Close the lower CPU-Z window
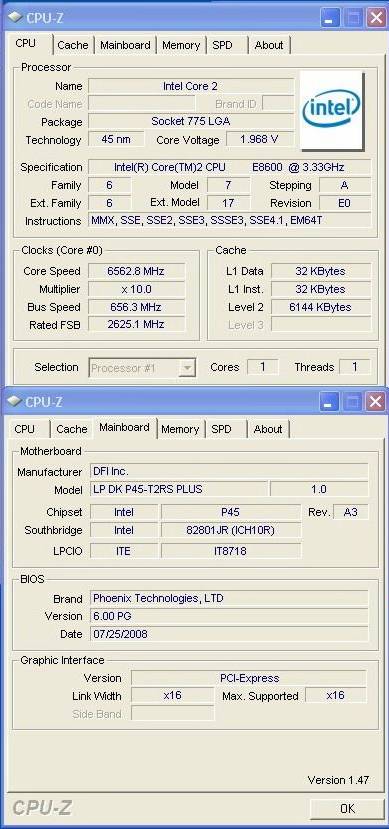The width and height of the screenshot is (389, 829). tap(376, 402)
